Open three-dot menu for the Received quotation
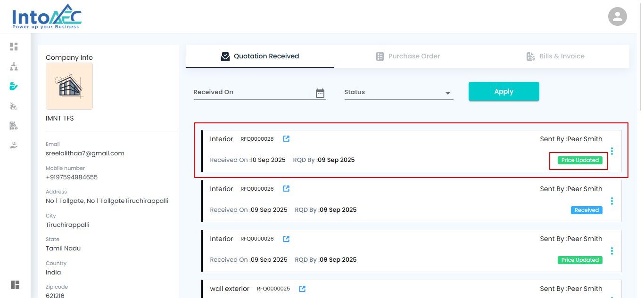This screenshot has height=298, width=644. pos(612,201)
